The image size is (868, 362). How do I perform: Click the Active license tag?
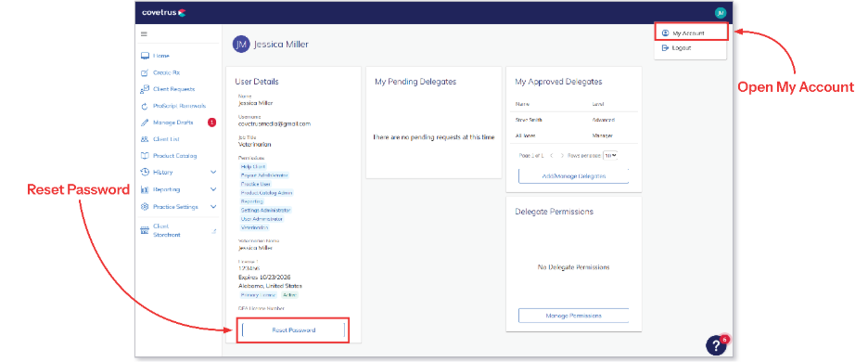click(289, 295)
